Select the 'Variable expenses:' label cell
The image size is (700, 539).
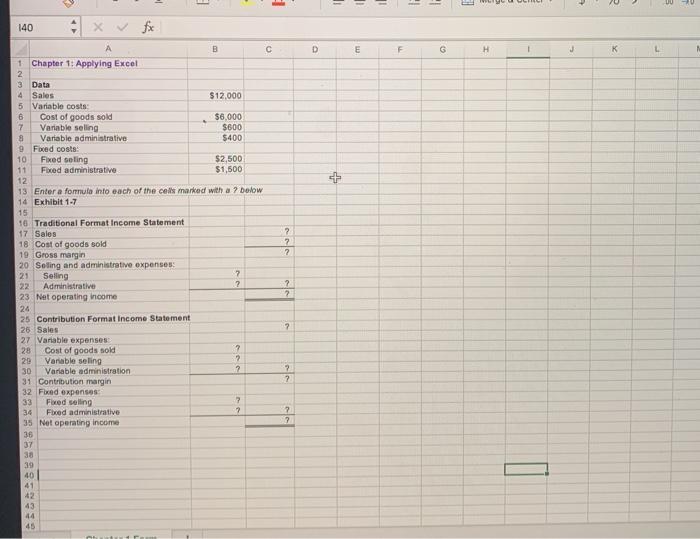coord(112,340)
